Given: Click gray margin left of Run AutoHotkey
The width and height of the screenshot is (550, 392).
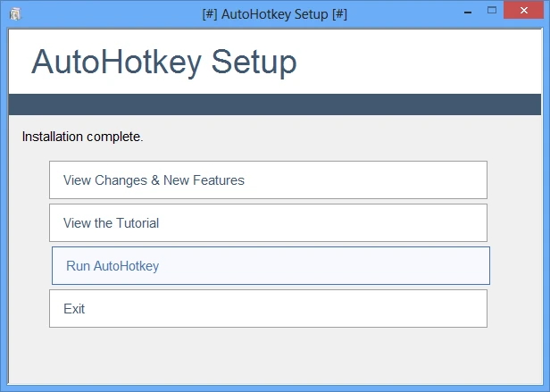Looking at the screenshot, I should point(29,266).
